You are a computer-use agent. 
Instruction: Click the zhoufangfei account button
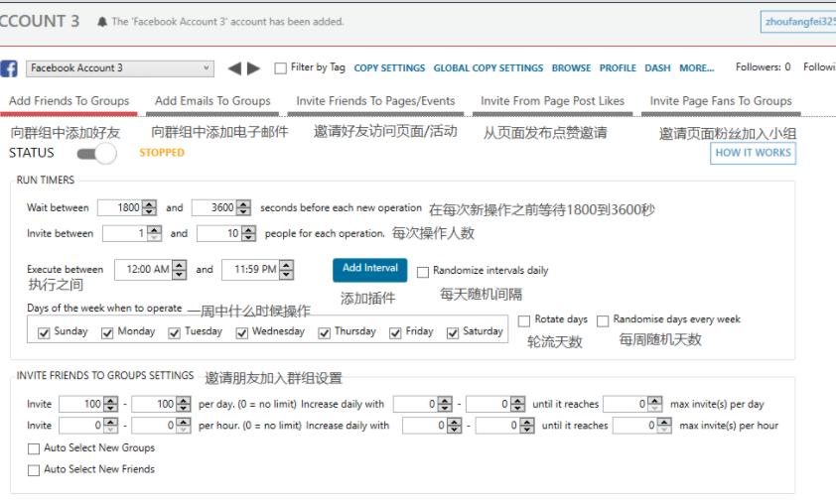[x=798, y=22]
